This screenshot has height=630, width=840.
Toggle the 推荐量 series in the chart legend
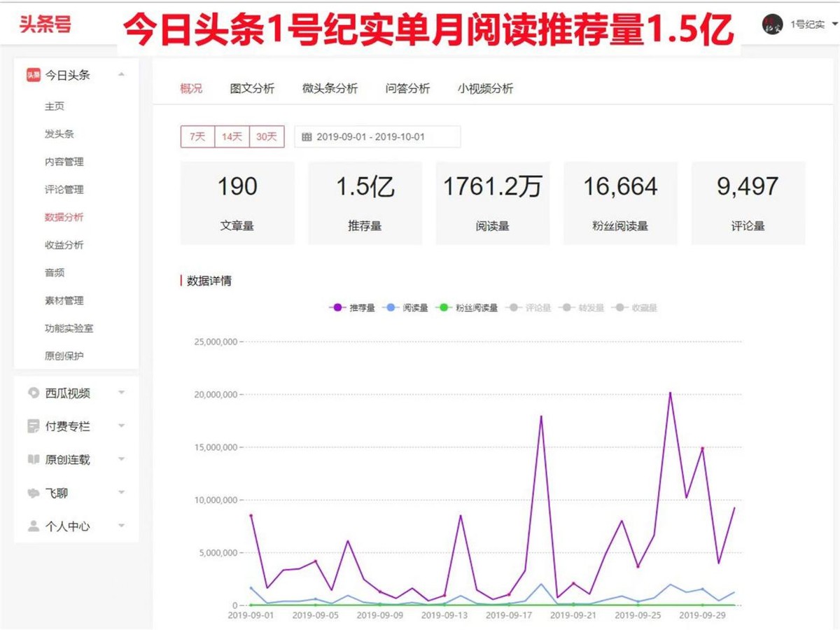(352, 307)
